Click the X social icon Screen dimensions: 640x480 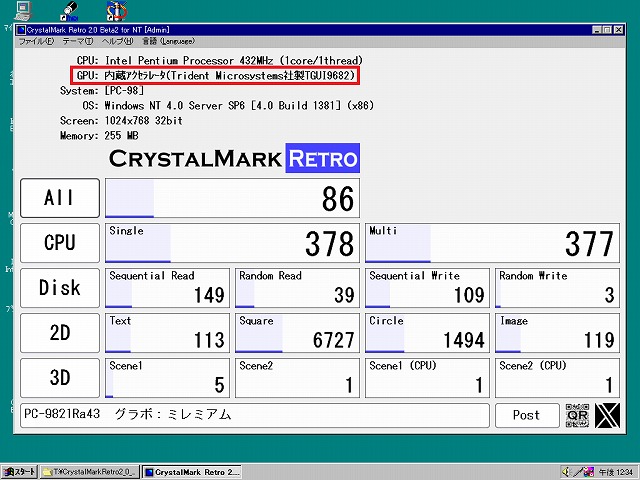pyautogui.click(x=607, y=415)
